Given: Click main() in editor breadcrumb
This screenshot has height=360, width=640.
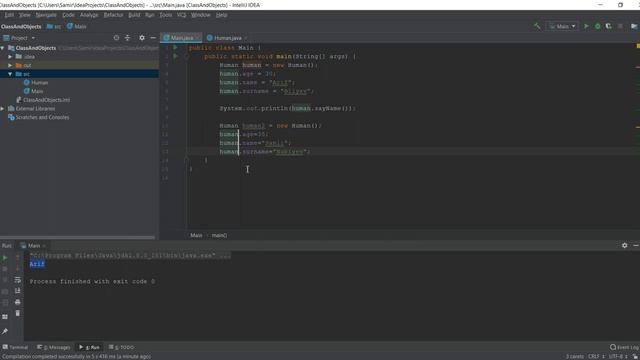Looking at the screenshot, I should [x=219, y=236].
